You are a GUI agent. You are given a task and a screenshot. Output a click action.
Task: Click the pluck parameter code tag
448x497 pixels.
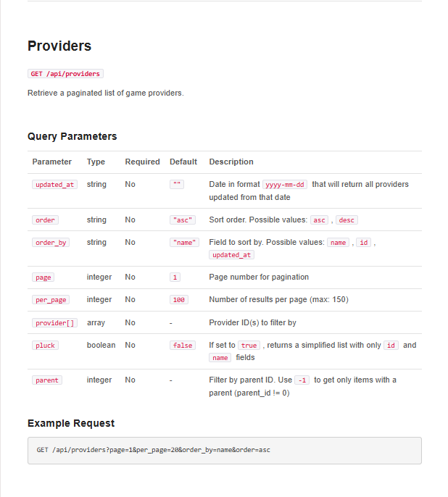click(x=45, y=346)
